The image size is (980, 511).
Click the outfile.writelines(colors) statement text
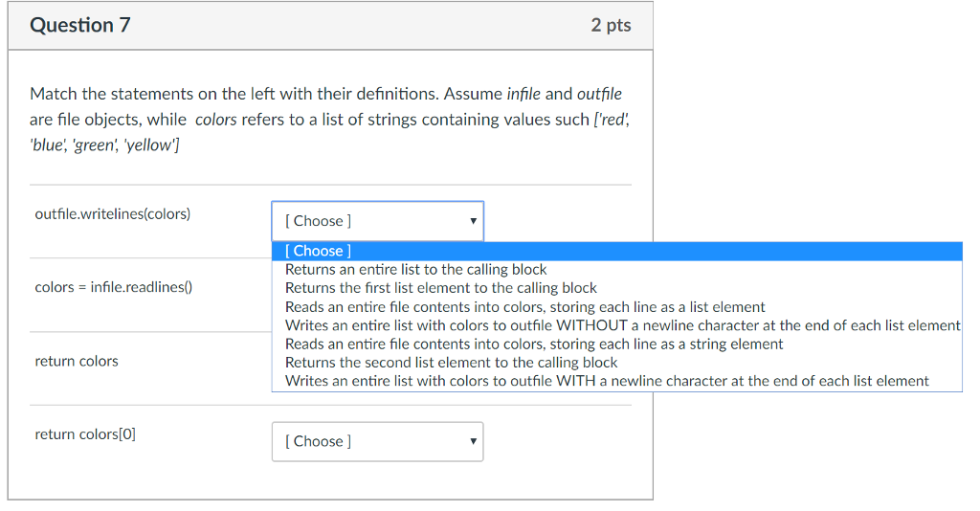[113, 214]
